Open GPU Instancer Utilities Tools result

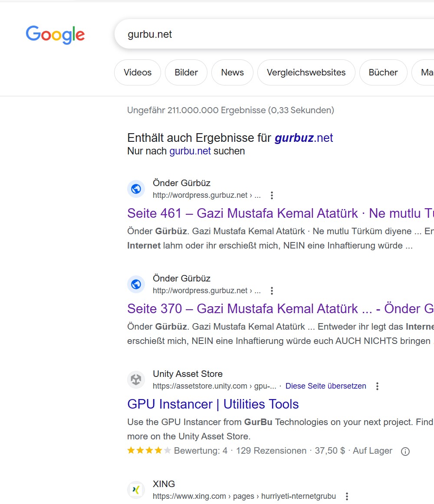click(213, 404)
